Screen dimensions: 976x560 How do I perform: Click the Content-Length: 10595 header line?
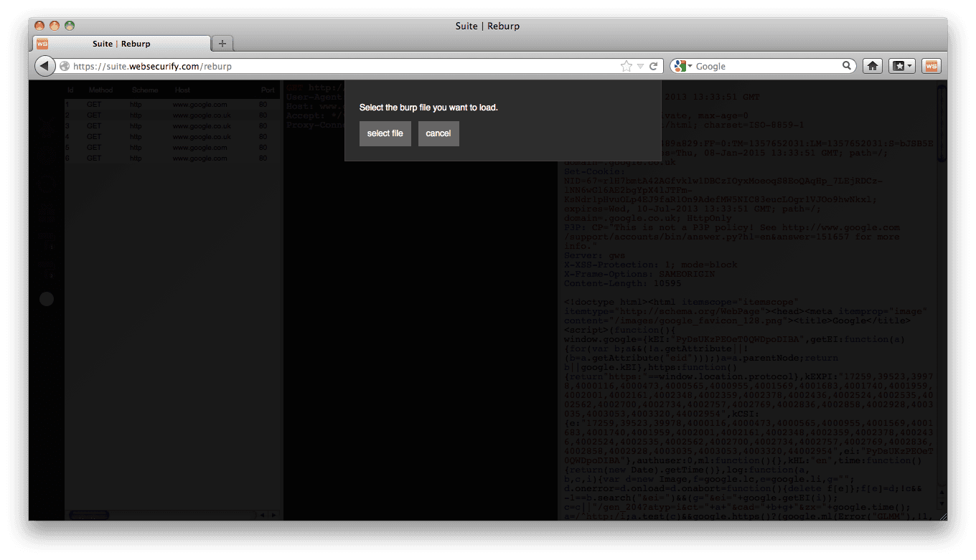(x=623, y=283)
